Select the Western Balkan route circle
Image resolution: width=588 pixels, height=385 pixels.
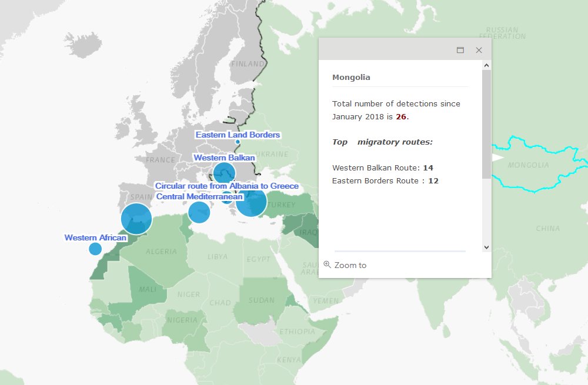[x=224, y=173]
